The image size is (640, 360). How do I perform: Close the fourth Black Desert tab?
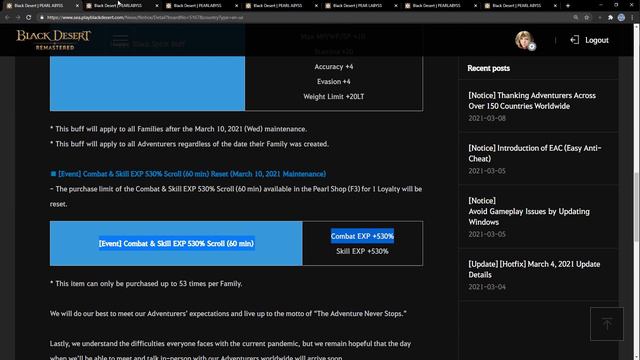pos(316,6)
